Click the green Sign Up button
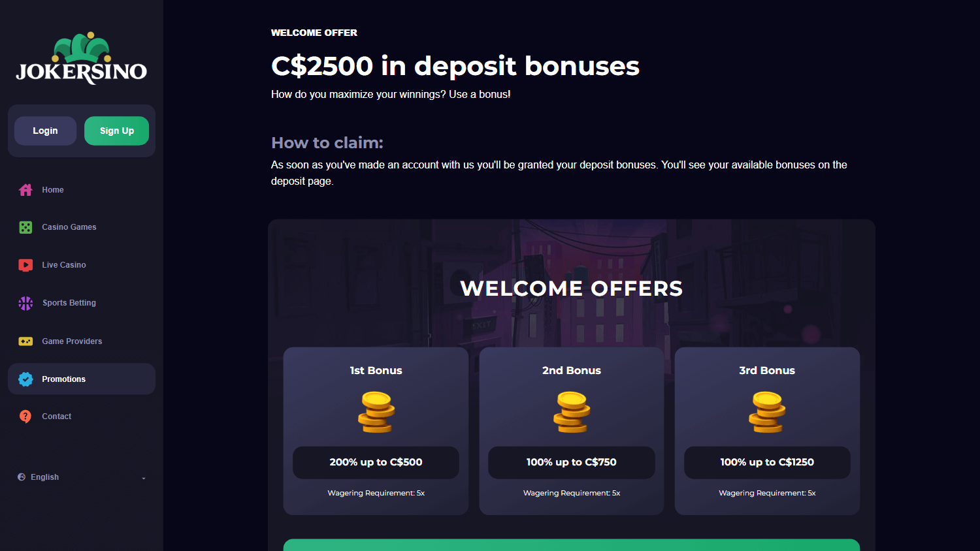 [x=116, y=131]
